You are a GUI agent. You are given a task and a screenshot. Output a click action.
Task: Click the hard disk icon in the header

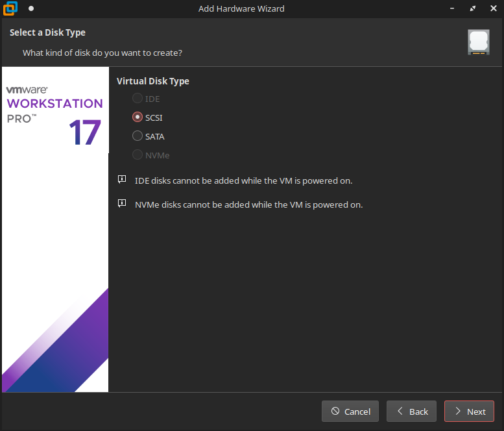pyautogui.click(x=478, y=42)
